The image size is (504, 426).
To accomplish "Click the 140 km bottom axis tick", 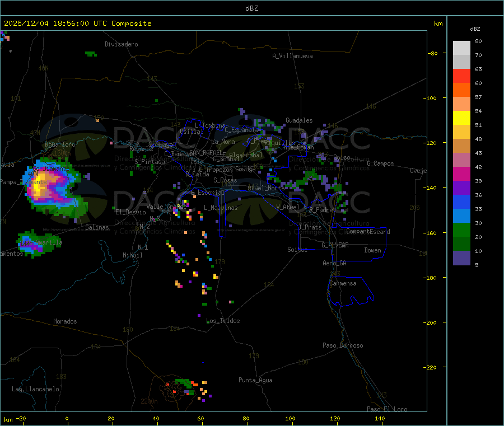I will pos(380,419).
